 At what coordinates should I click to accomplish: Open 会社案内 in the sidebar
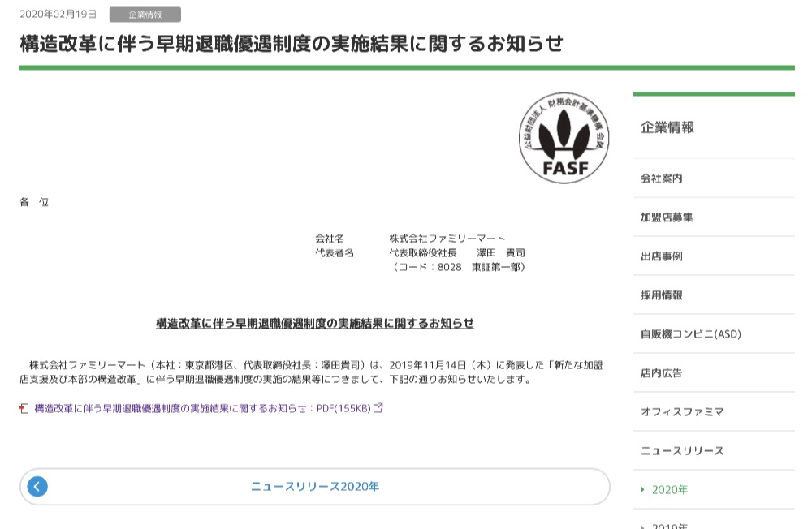714,178
